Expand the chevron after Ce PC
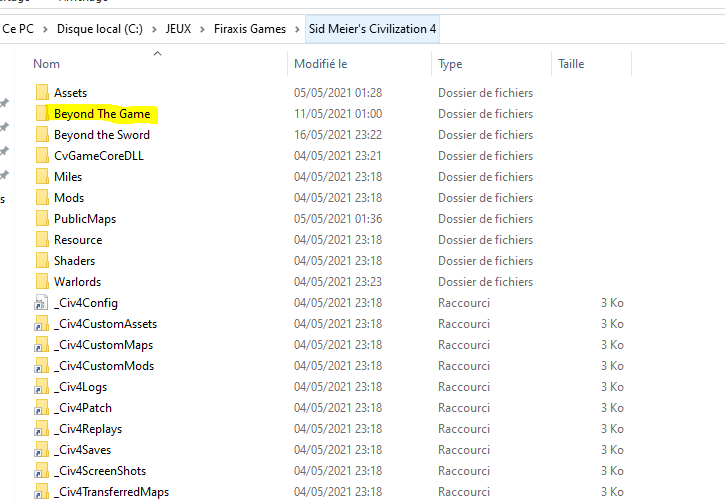 pyautogui.click(x=45, y=29)
